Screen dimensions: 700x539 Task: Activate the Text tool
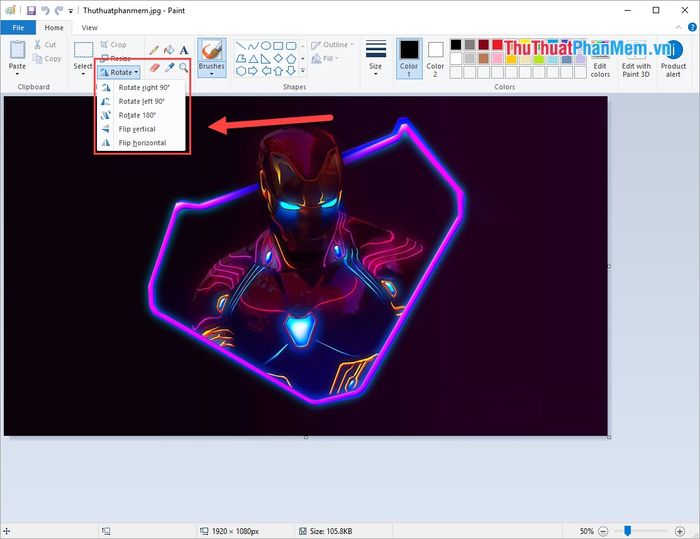click(184, 49)
